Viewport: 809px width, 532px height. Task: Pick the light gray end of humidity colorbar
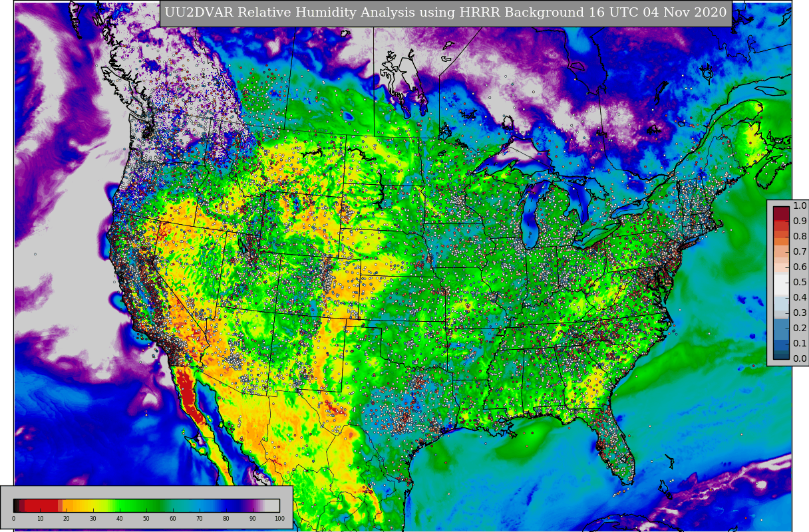click(272, 505)
